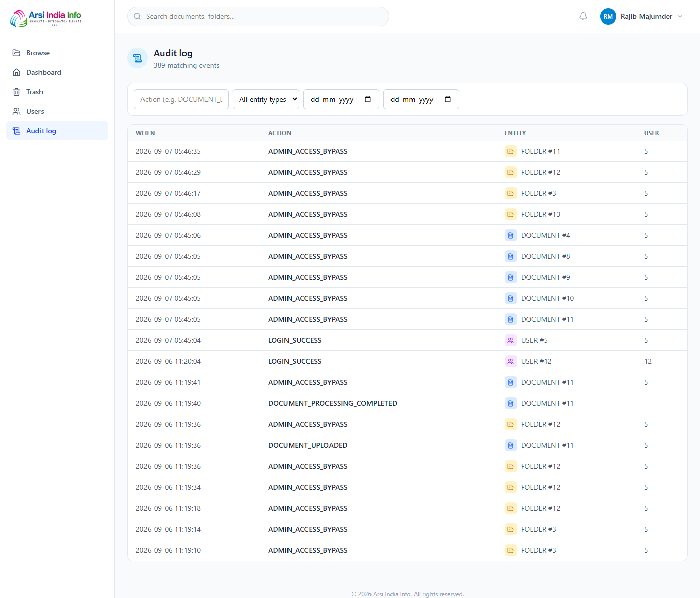Click the ACTION column header
Image resolution: width=700 pixels, height=598 pixels.
280,133
